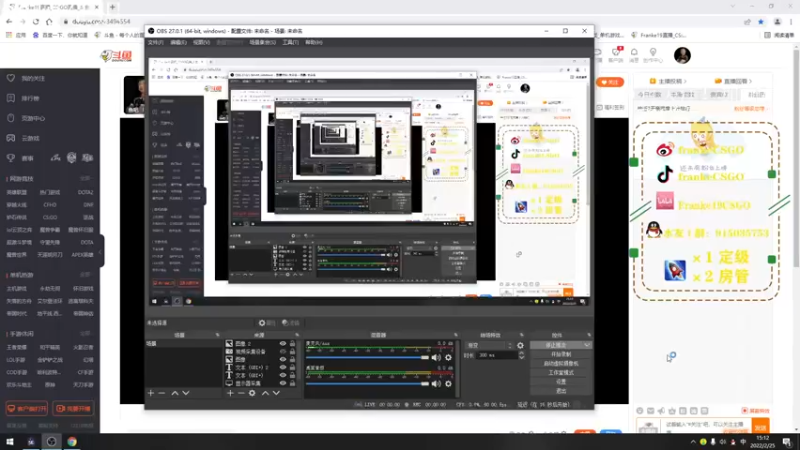This screenshot has height=450, width=800.
Task: Open the OBS icon in the taskbar
Action: point(51,442)
